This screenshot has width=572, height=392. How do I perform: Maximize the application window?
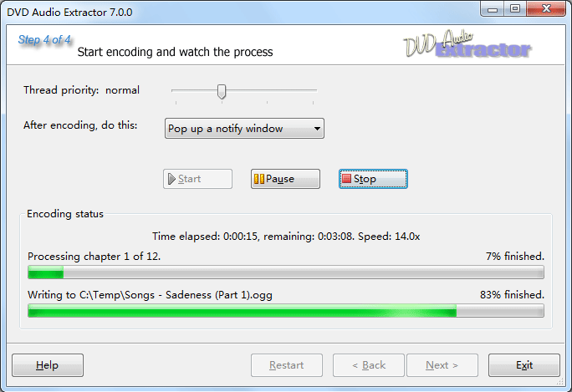coord(515,8)
